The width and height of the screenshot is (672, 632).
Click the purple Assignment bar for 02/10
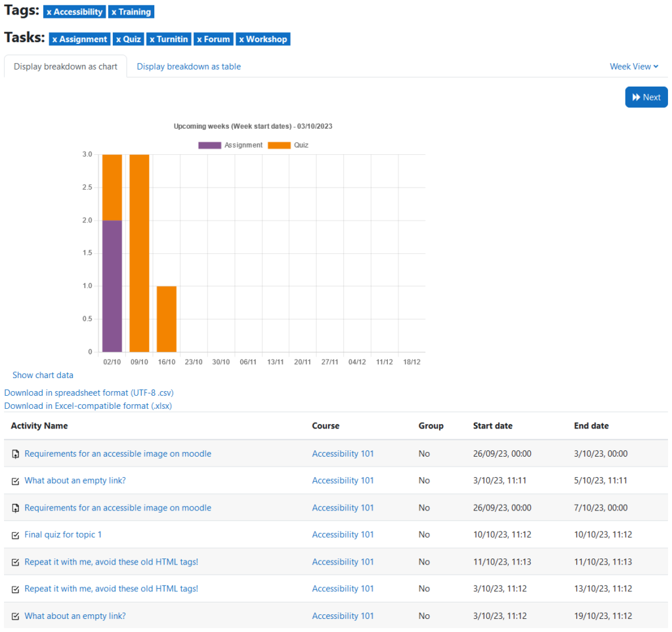pos(112,286)
